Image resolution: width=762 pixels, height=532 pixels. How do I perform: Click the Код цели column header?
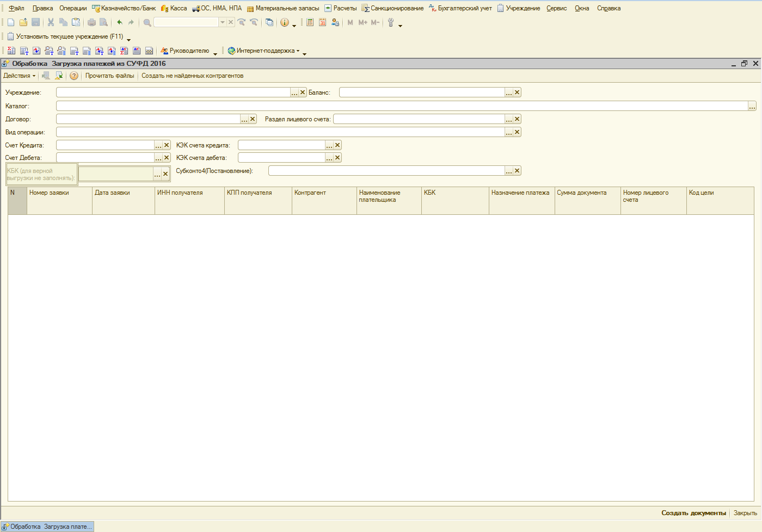click(720, 200)
